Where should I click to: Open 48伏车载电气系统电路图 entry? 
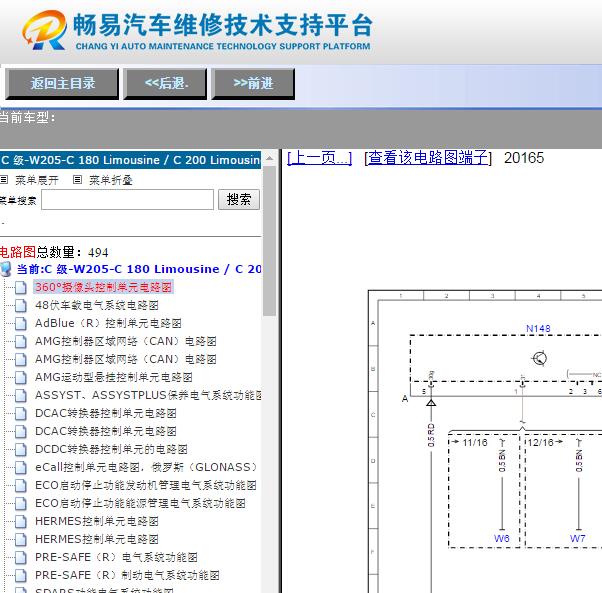coord(97,305)
